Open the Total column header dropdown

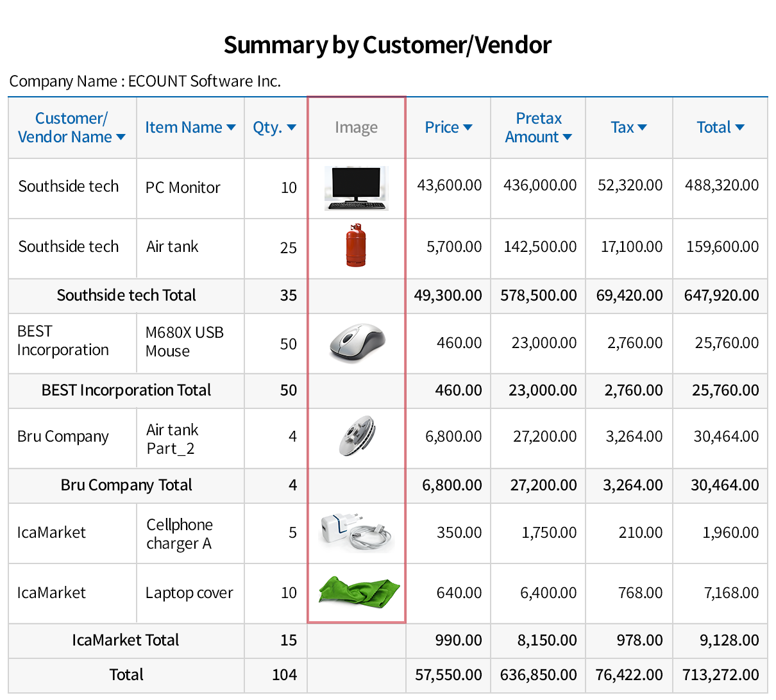739,128
